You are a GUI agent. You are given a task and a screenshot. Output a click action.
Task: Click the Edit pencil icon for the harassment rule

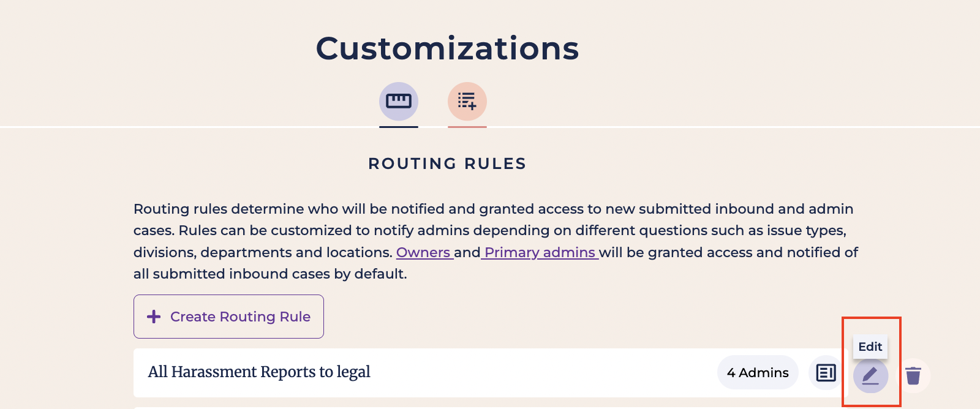coord(870,376)
